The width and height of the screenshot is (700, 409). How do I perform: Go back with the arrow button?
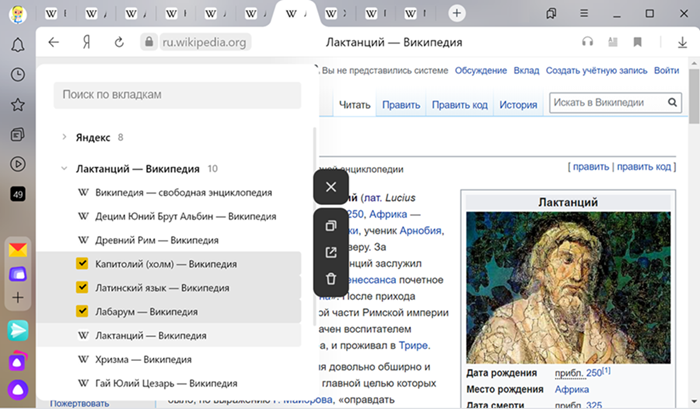coord(54,42)
